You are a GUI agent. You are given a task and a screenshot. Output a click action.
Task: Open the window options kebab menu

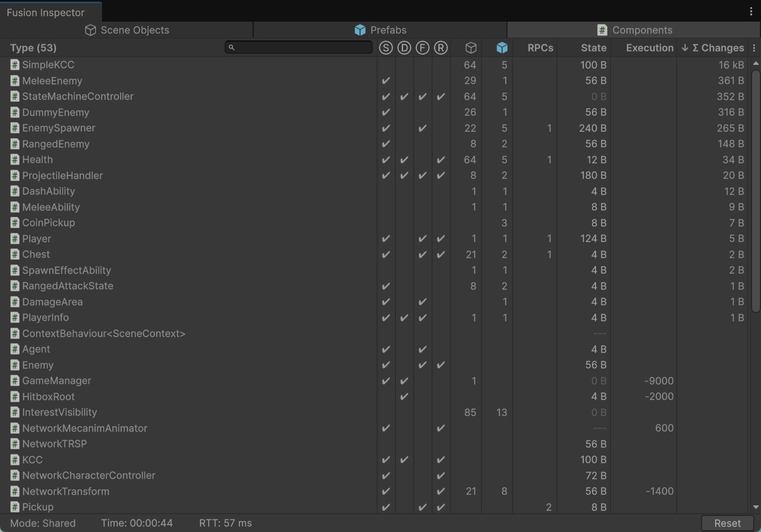tap(751, 12)
